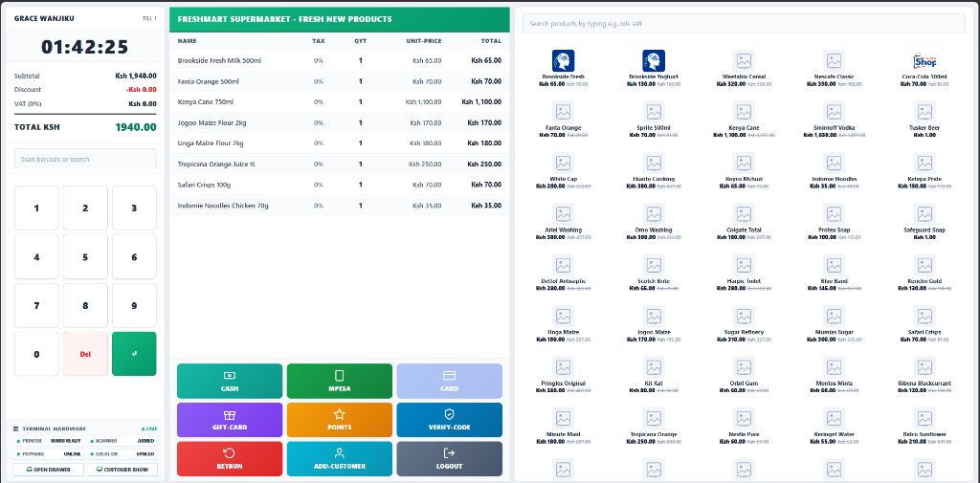Redeem with the Points star button
The image size is (980, 483).
coord(340,420)
